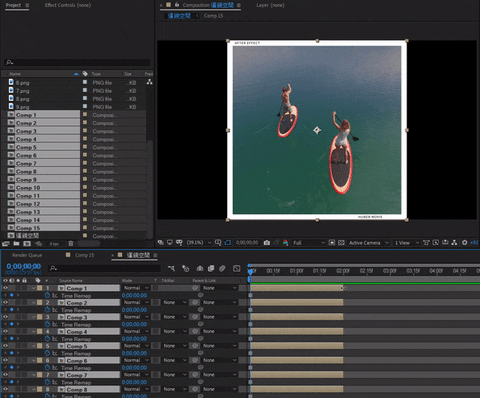The width and height of the screenshot is (480, 398).
Task: Click Source Name column header in timeline
Action: (71, 280)
